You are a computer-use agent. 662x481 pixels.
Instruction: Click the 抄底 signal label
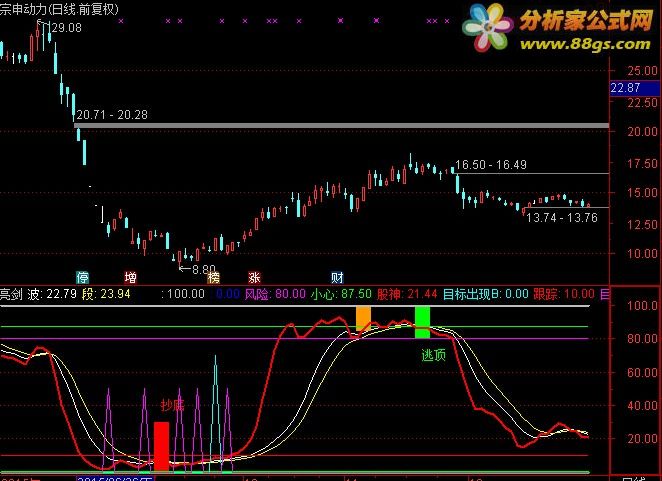[x=173, y=405]
